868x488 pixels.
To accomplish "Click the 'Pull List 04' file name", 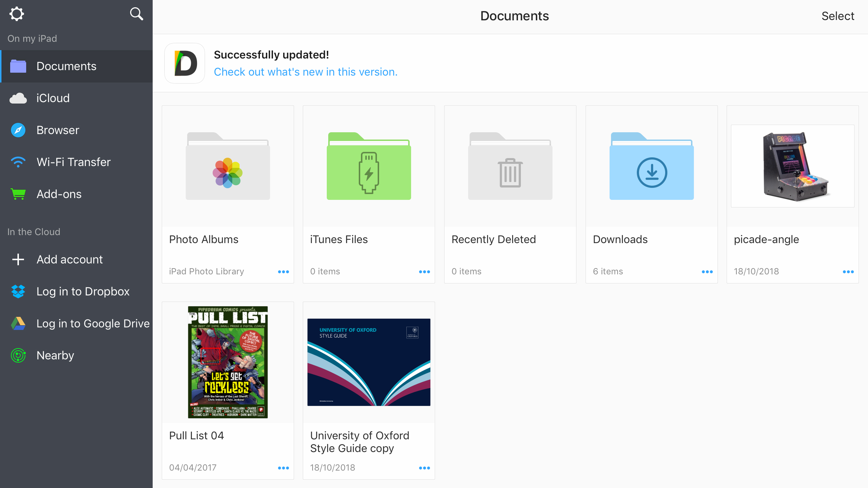I will point(197,436).
